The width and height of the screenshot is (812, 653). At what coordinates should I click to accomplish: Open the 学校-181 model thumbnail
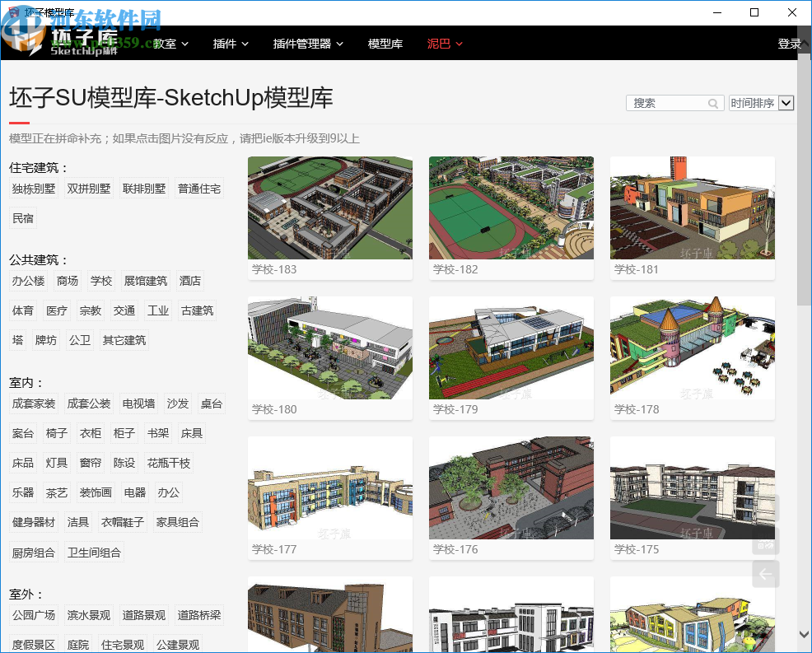[693, 208]
